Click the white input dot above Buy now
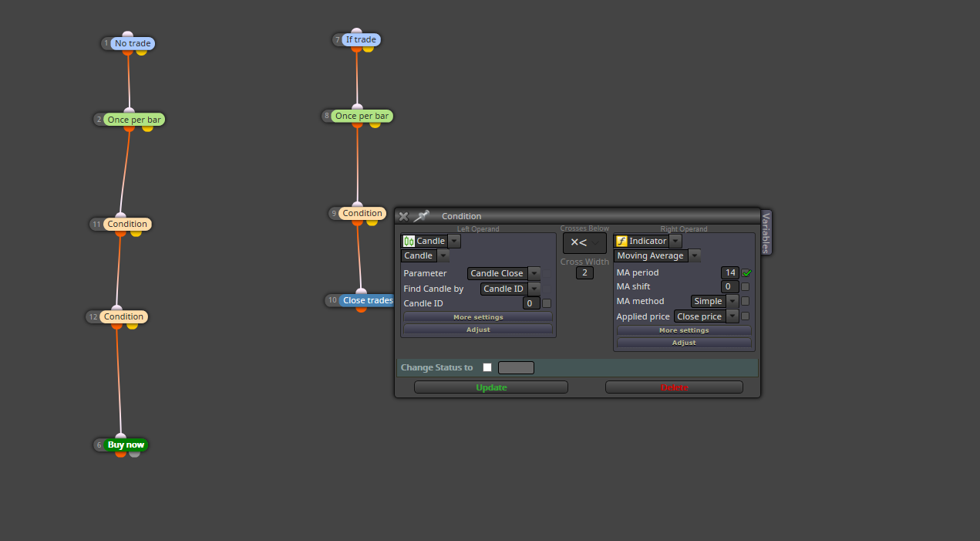This screenshot has width=980, height=541. (x=120, y=437)
